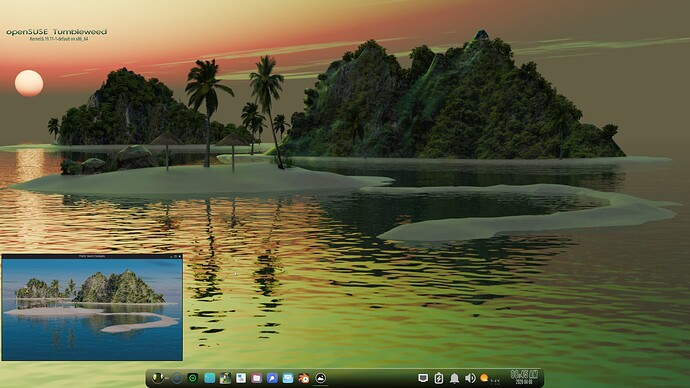This screenshot has width=690, height=388.
Task: Launch the light-blue mail envelope icon
Action: pos(288,378)
